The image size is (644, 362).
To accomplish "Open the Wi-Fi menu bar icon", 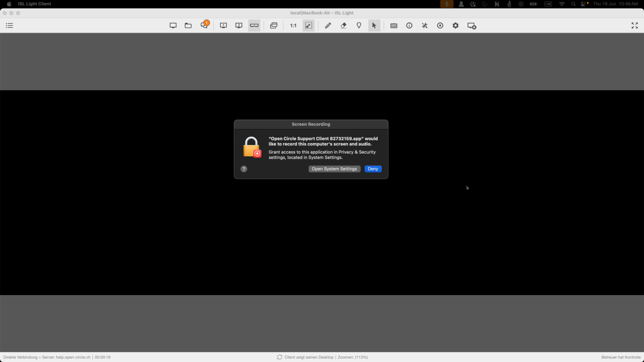I will tap(562, 4).
